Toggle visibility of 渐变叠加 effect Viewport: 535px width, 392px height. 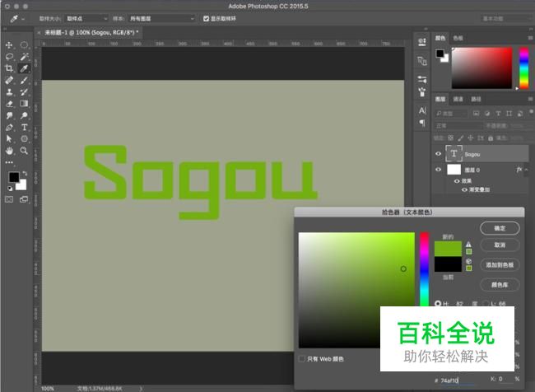point(464,189)
